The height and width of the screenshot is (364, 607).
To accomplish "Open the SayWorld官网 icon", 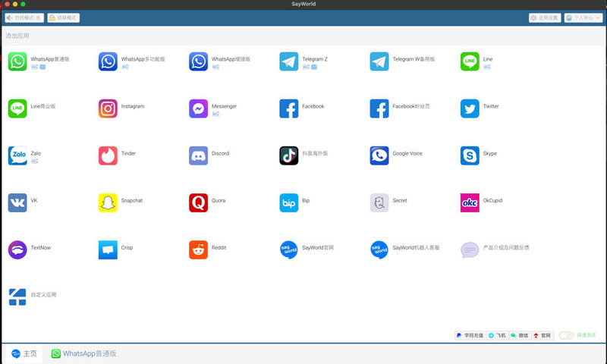I will click(x=289, y=250).
